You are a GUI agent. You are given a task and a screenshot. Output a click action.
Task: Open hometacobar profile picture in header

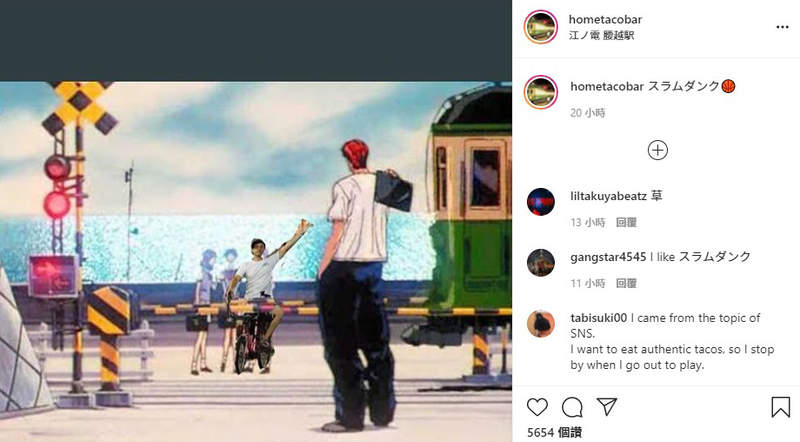[x=541, y=27]
